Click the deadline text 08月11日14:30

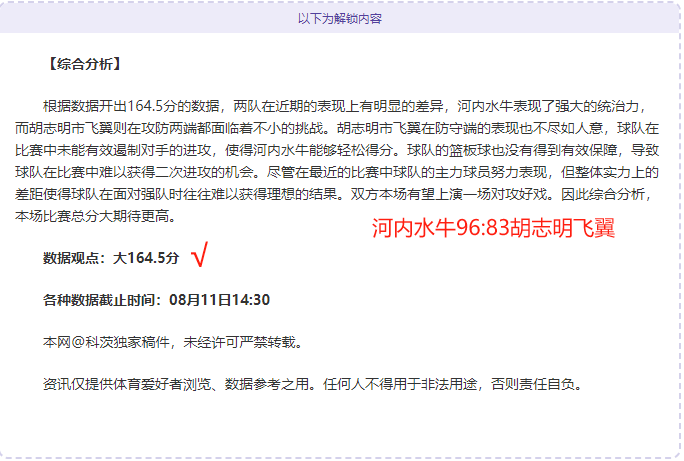tap(219, 300)
